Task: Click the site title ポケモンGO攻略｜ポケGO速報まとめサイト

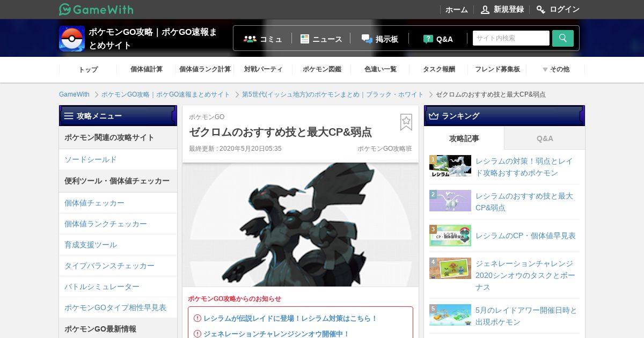Action: point(153,39)
